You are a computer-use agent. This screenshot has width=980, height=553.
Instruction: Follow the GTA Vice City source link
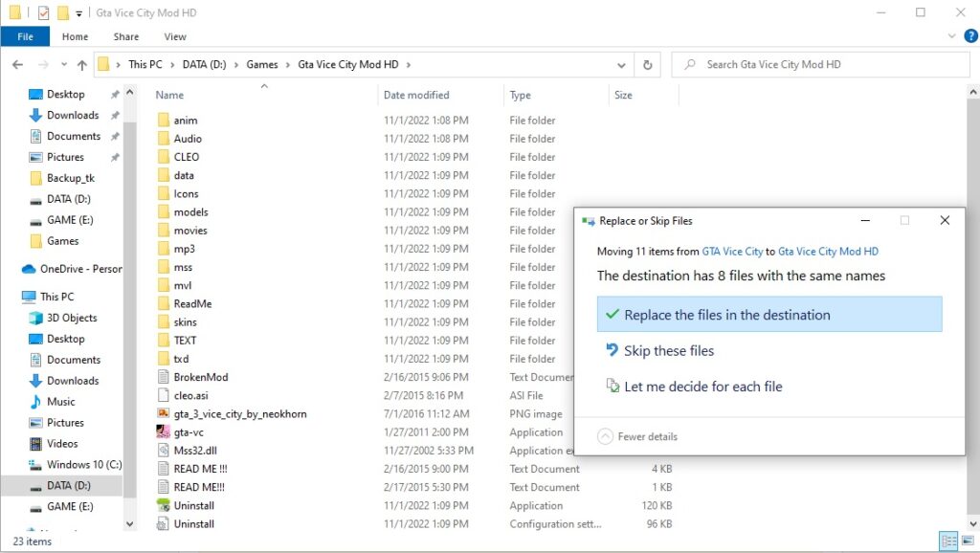[732, 252]
